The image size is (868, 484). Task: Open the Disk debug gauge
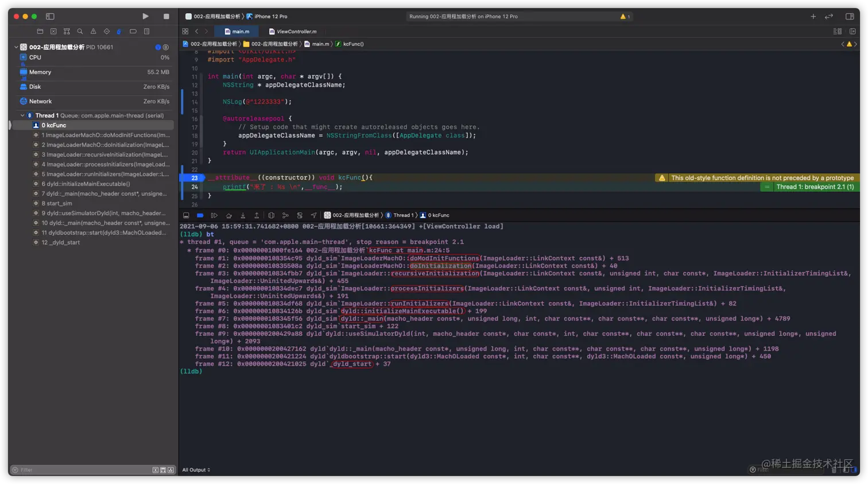(x=94, y=87)
